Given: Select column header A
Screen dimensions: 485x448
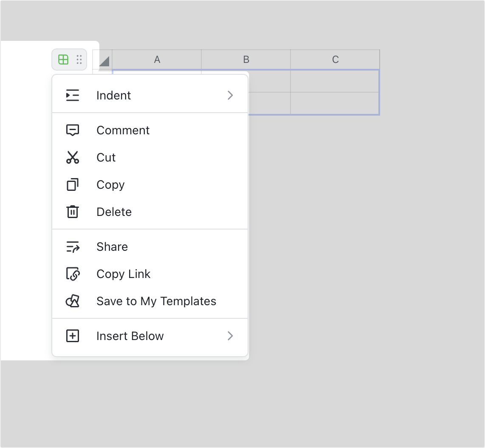Looking at the screenshot, I should (x=157, y=60).
